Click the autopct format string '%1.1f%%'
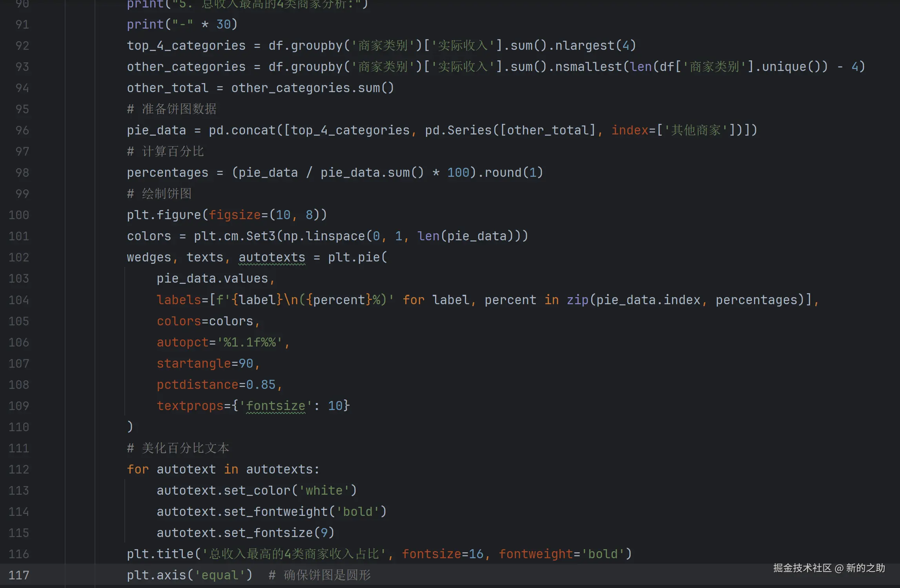Viewport: 900px width, 588px height. click(250, 342)
